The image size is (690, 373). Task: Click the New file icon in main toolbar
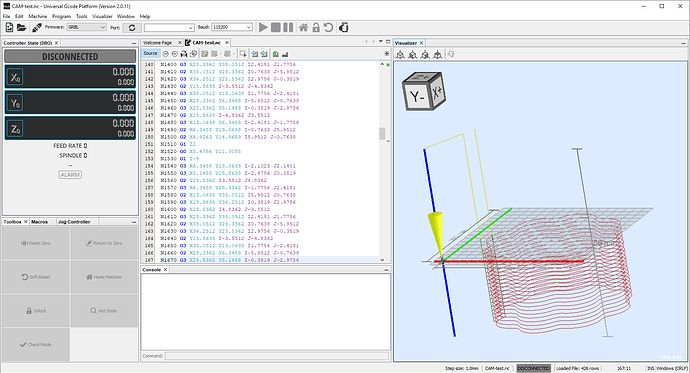click(x=9, y=27)
